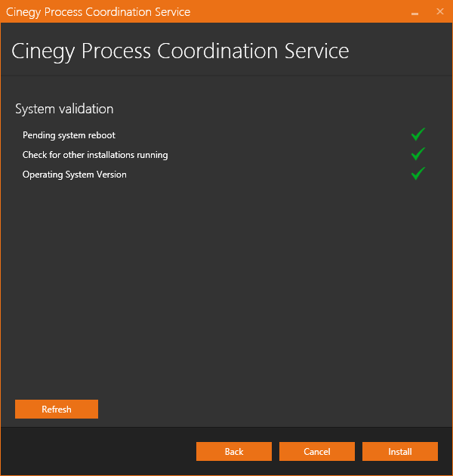Click the green checkmark for Pending system reboot
453x476 pixels.
(418, 134)
